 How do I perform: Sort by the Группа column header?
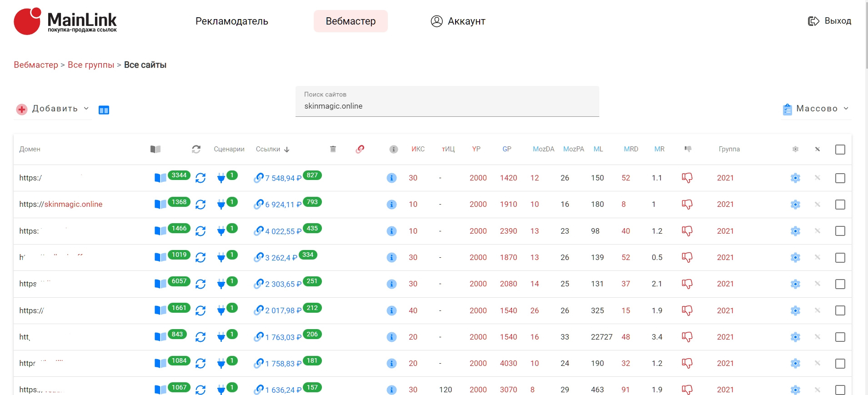pyautogui.click(x=729, y=149)
